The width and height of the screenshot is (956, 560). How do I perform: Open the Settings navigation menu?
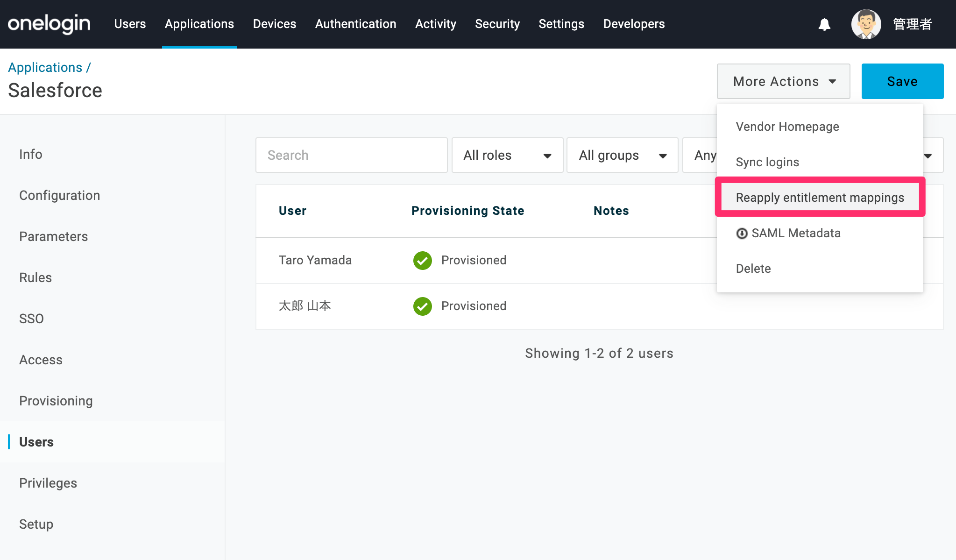[561, 24]
